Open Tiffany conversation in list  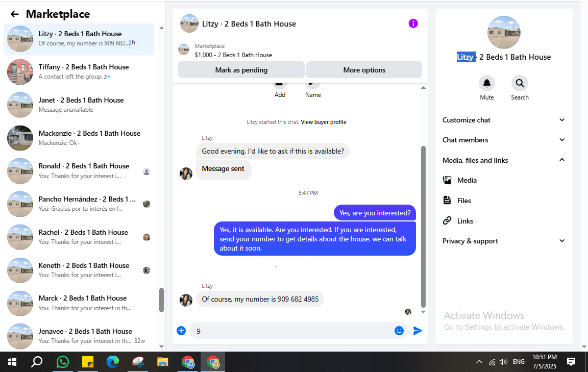coord(79,71)
